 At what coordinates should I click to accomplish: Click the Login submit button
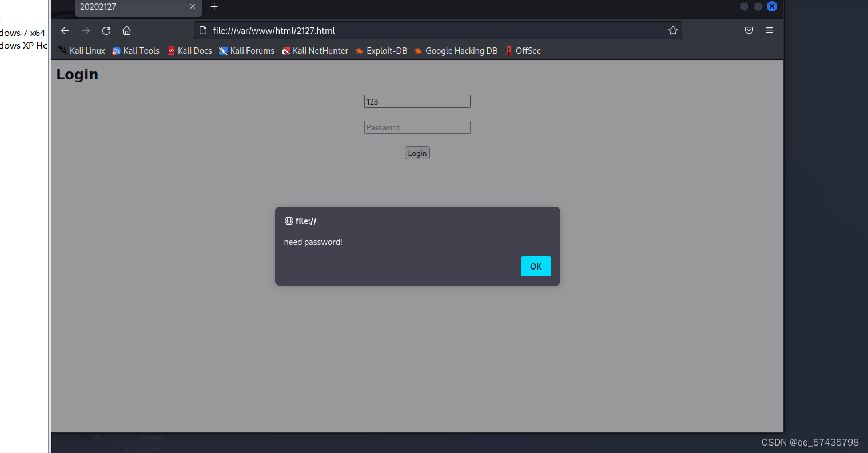(417, 153)
